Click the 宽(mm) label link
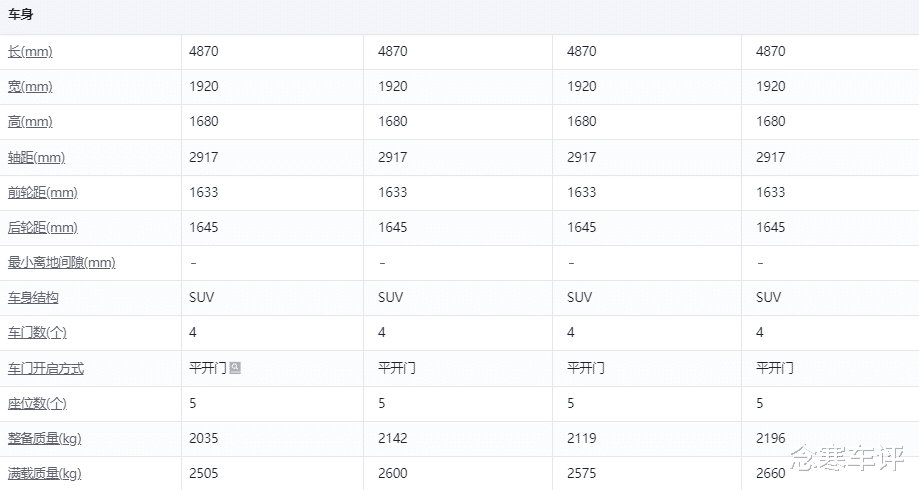 click(x=30, y=87)
